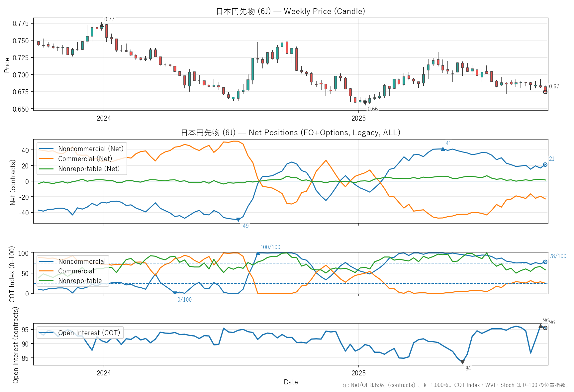Screen dimensions: 574x392
Task: Click the noncommercial net low marker at -49
Action: pyautogui.click(x=238, y=220)
